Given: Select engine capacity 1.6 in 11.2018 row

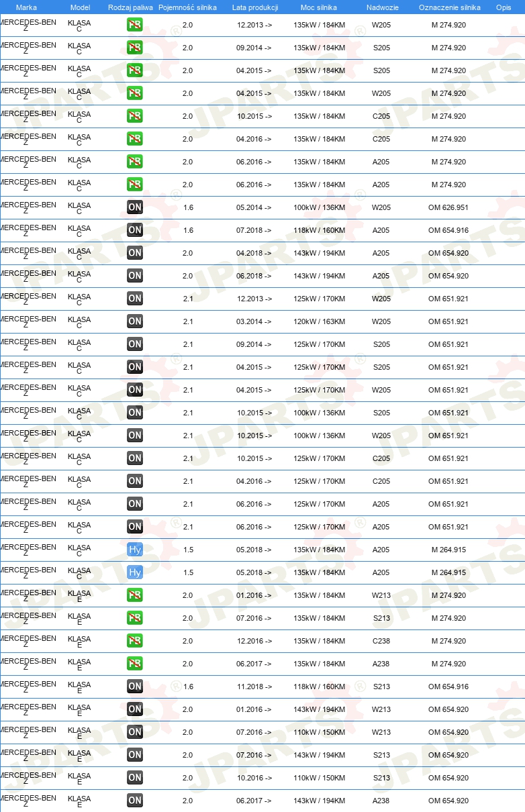Looking at the screenshot, I should pos(188,687).
